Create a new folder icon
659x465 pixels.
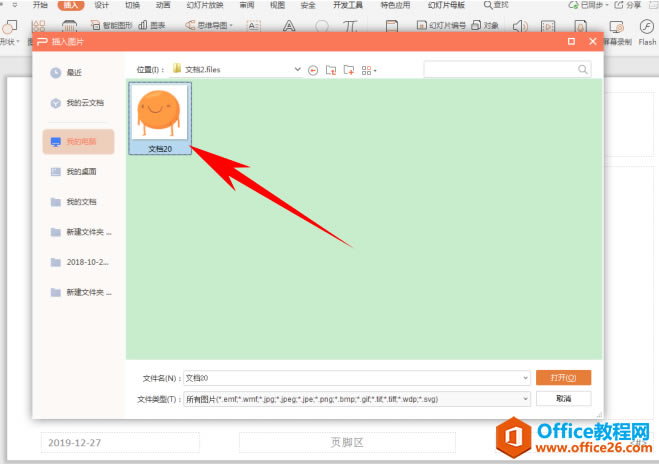[348, 70]
